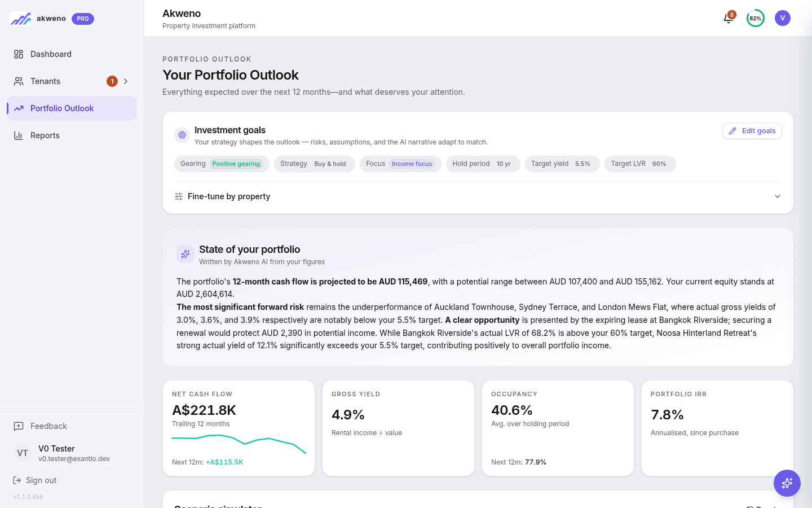Image resolution: width=812 pixels, height=508 pixels.
Task: Click the Target LVR 60% chip
Action: point(640,164)
